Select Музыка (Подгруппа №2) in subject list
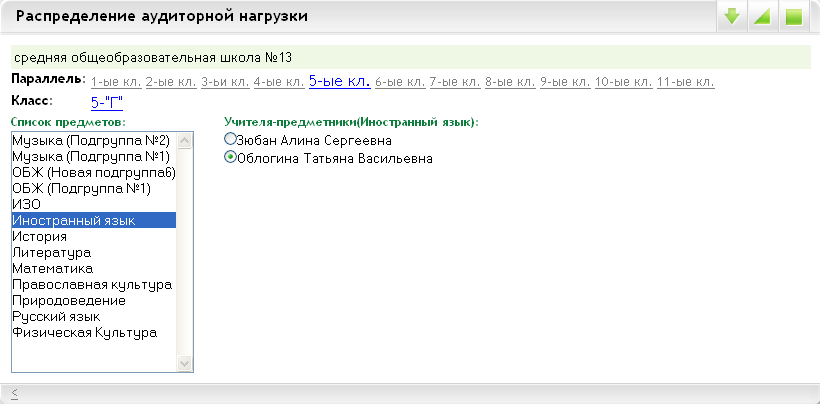 click(94, 140)
